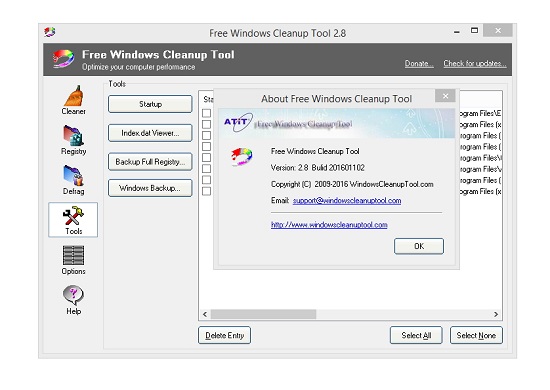
Task: Select the Tools section in sidebar
Action: point(73,220)
